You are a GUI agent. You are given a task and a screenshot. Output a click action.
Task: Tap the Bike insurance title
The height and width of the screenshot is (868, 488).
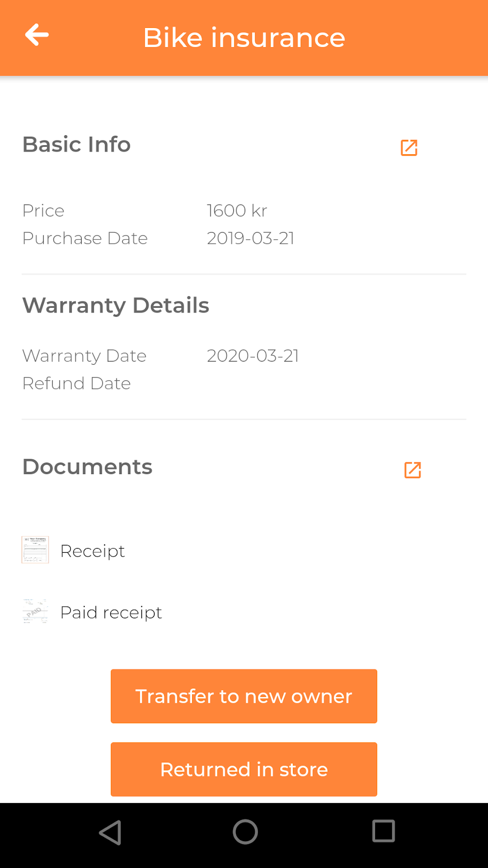244,37
